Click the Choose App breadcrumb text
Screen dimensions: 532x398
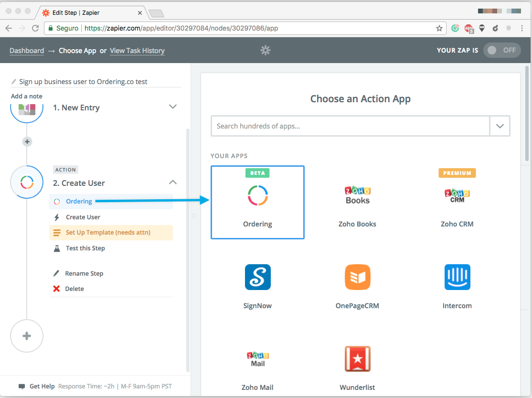77,51
